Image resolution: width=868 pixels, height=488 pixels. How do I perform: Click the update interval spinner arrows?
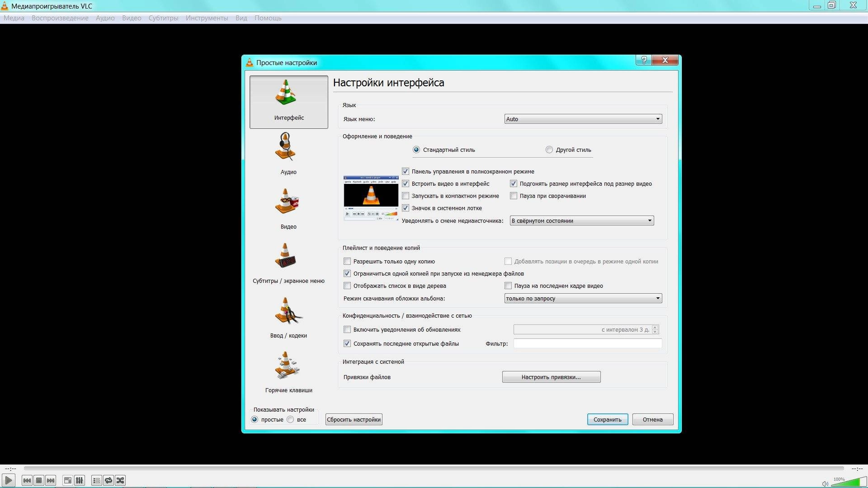[x=655, y=329]
